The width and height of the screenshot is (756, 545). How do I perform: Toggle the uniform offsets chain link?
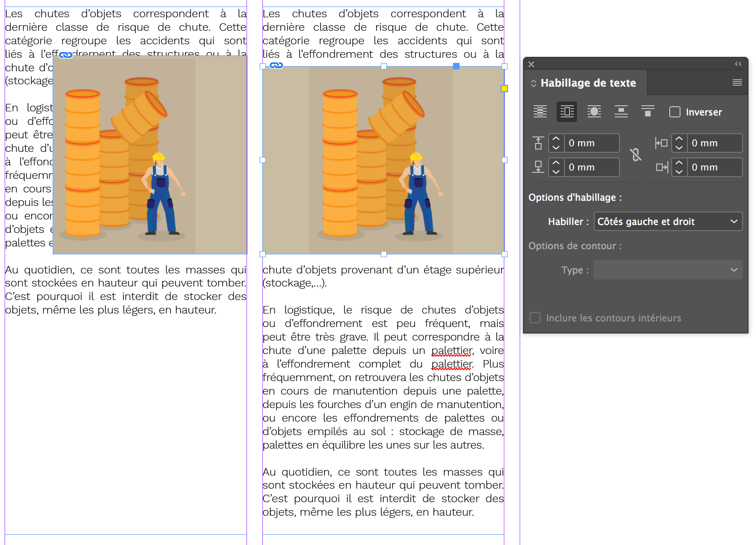click(636, 155)
